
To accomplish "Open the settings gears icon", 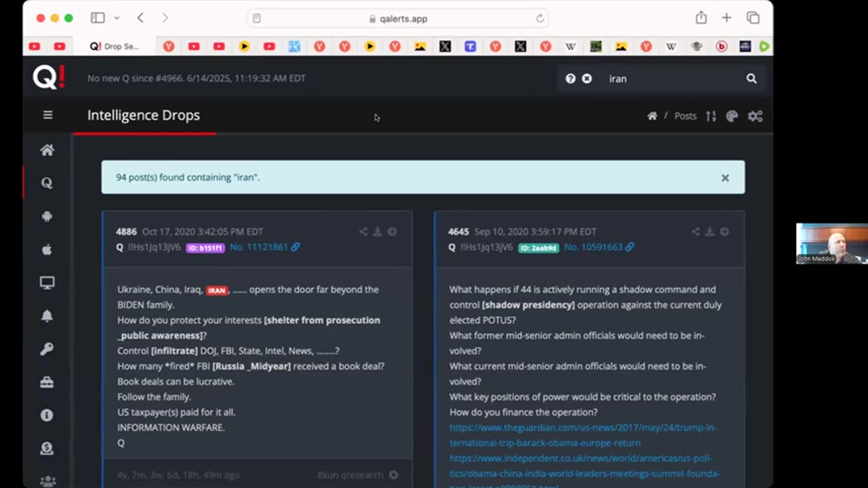I will pyautogui.click(x=755, y=116).
